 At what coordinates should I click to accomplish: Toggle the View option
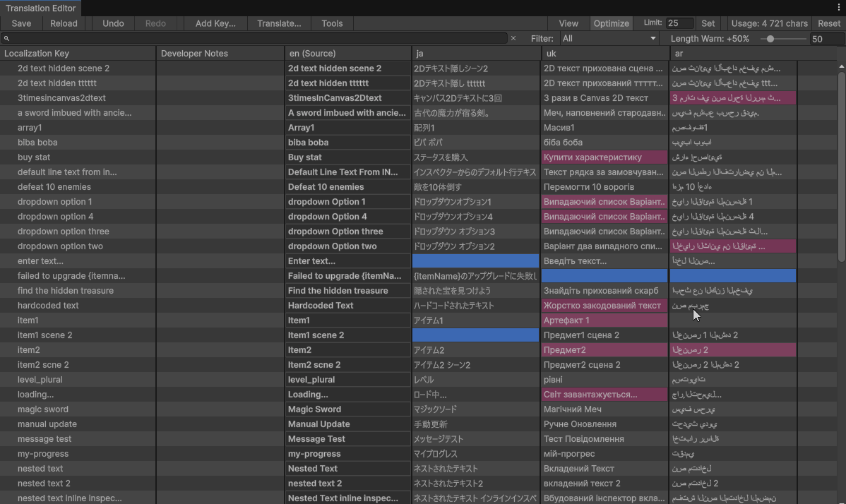coord(568,23)
